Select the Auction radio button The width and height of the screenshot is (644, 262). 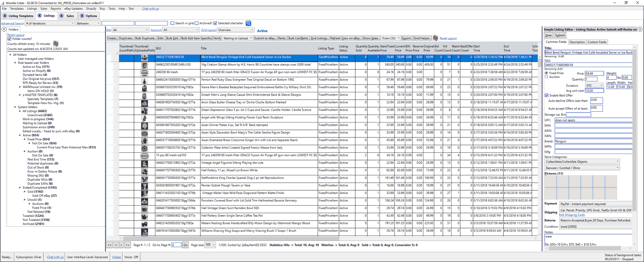[x=547, y=77]
